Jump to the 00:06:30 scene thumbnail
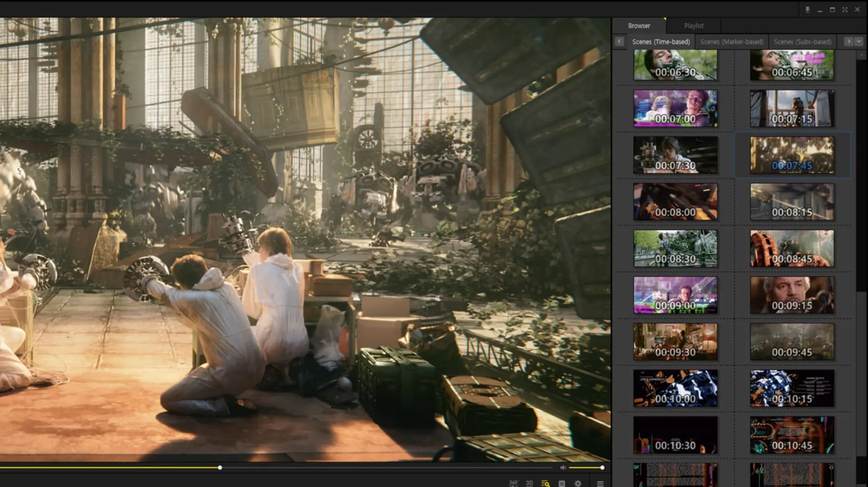Image resolution: width=868 pixels, height=487 pixels. (x=675, y=65)
